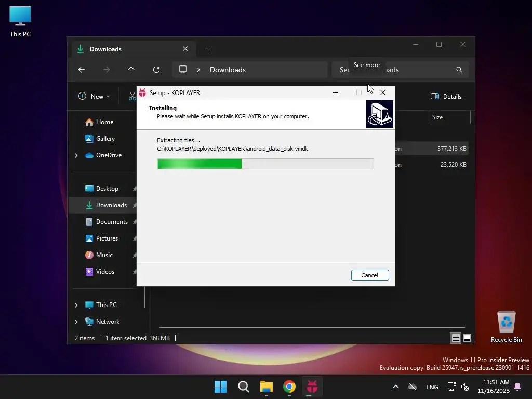The image size is (532, 399).
Task: Open Home in the navigation pane
Action: pos(104,122)
